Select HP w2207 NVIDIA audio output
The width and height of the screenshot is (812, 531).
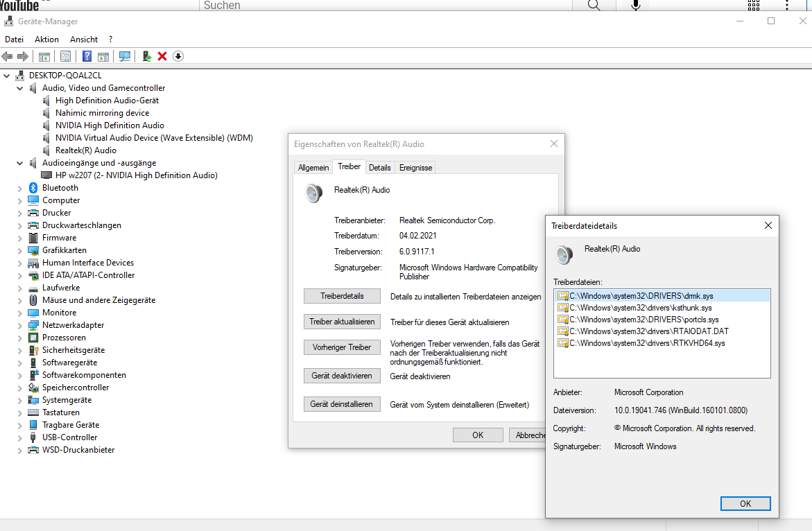coord(136,175)
